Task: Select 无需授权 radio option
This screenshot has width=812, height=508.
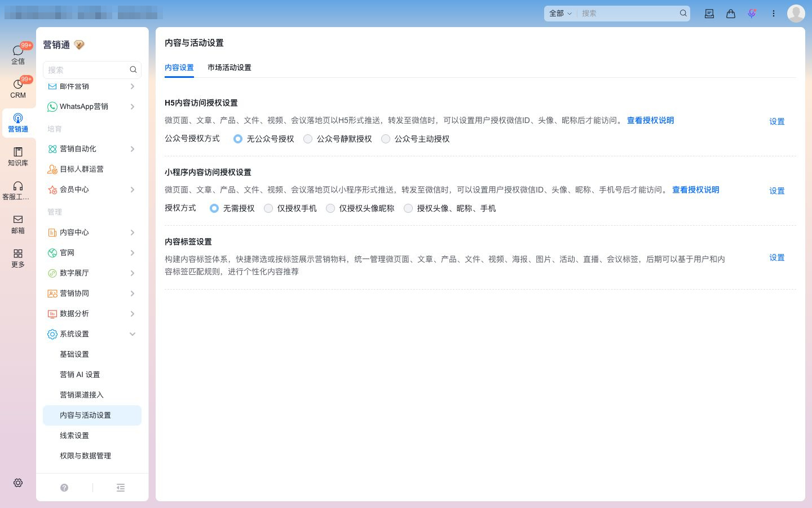Action: (x=214, y=208)
